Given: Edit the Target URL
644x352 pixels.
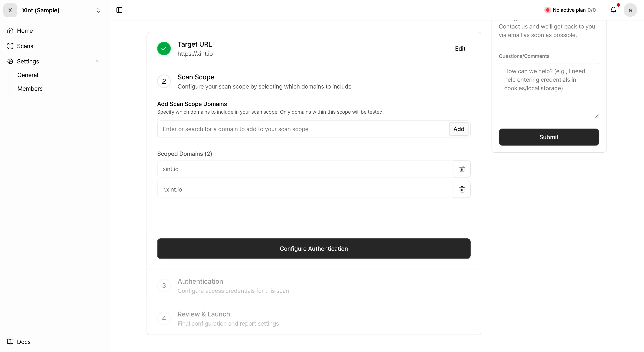Looking at the screenshot, I should pos(460,49).
